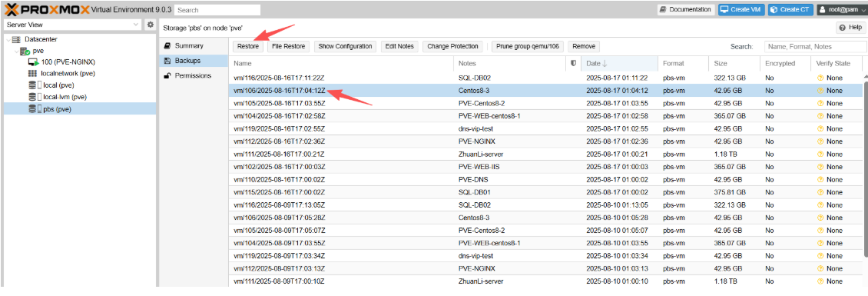Sort by the Date column header
The image size is (868, 296).
click(x=619, y=64)
